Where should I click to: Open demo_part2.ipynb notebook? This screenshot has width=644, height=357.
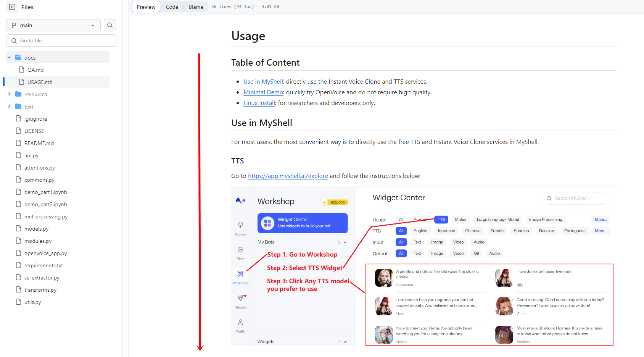point(45,204)
